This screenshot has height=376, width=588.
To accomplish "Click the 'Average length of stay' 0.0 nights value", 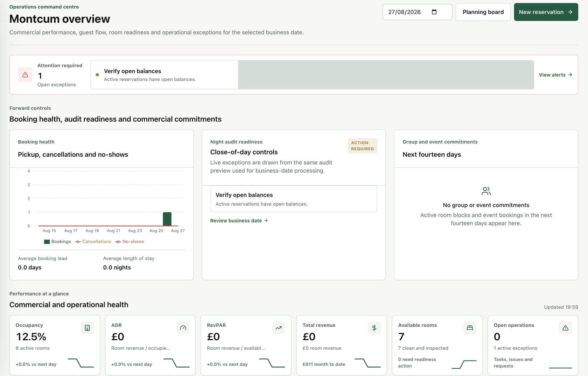I will pos(117,268).
